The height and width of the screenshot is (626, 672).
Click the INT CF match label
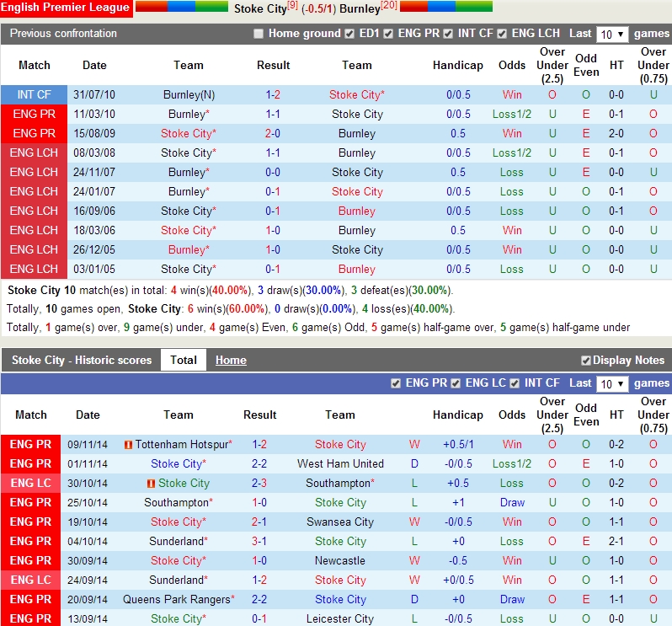coord(34,94)
